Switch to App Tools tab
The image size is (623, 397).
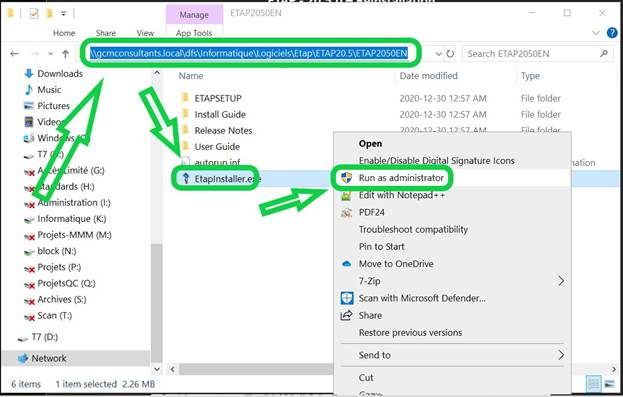194,33
